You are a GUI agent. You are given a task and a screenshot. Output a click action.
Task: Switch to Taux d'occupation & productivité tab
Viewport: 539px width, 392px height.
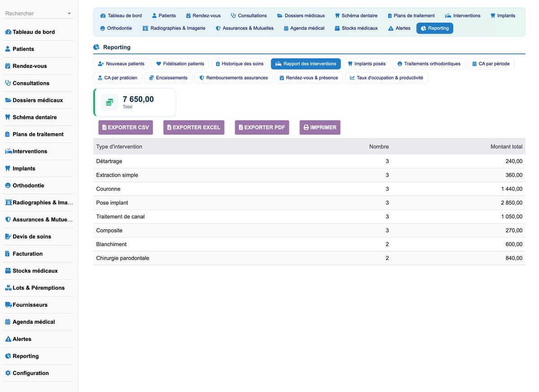tap(387, 78)
